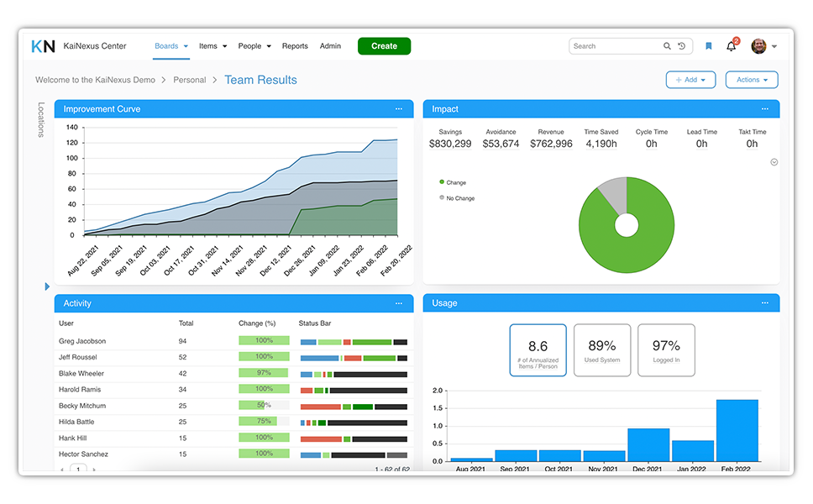Open Improvement Curve card options menu
This screenshot has width=813, height=504.
click(399, 109)
